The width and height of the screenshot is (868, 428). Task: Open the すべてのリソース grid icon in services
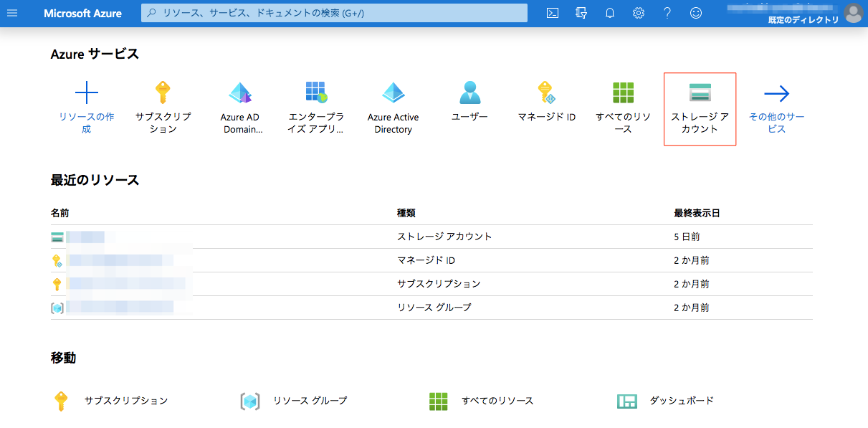coord(624,93)
